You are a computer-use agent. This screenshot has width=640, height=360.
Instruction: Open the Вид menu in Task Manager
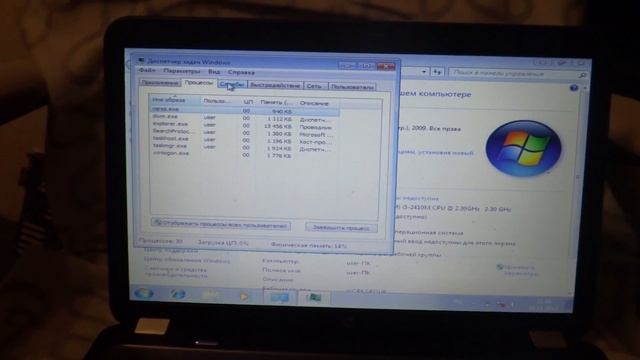click(214, 72)
